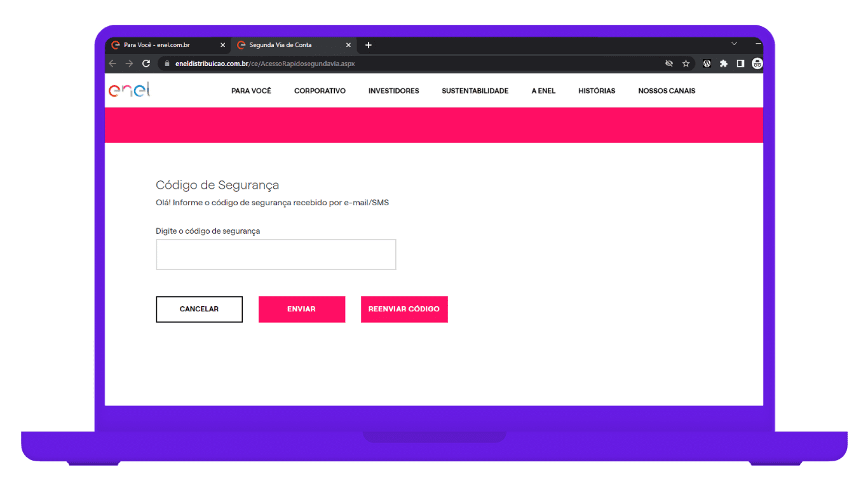Click the REENVIAR CÓDIGO button

click(x=404, y=309)
